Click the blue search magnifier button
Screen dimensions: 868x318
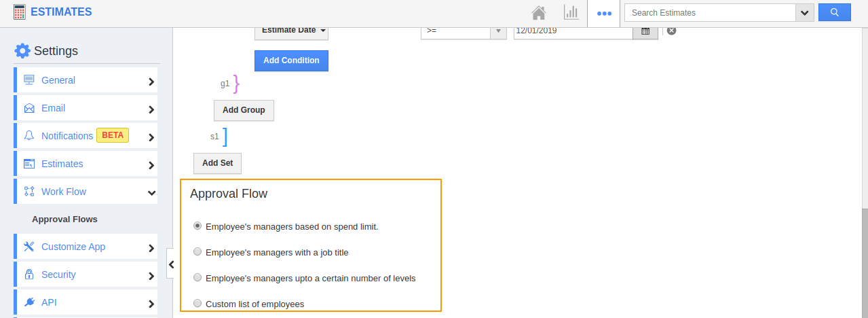point(834,12)
